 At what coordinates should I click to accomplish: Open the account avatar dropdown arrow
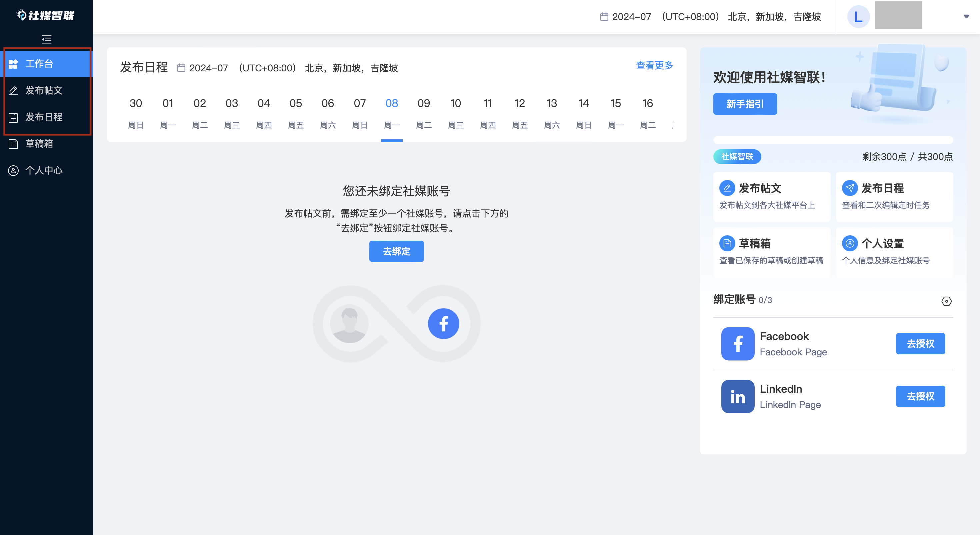967,16
